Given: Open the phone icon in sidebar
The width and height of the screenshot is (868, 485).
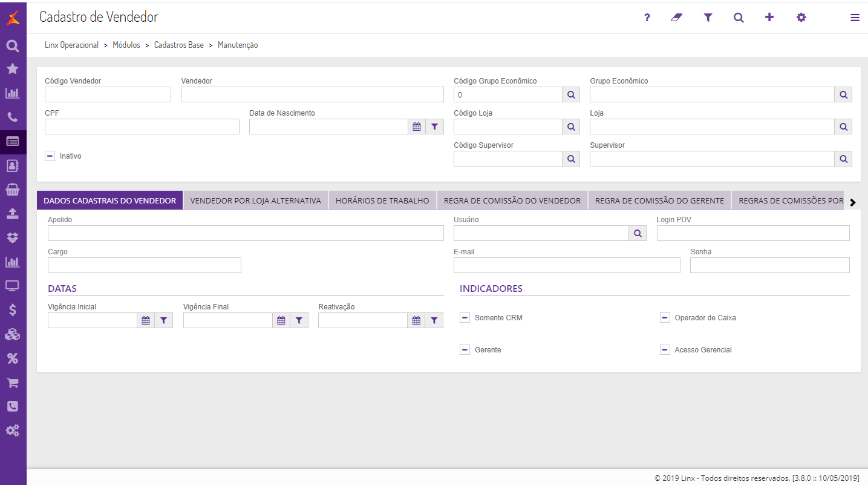Looking at the screenshot, I should [x=12, y=117].
